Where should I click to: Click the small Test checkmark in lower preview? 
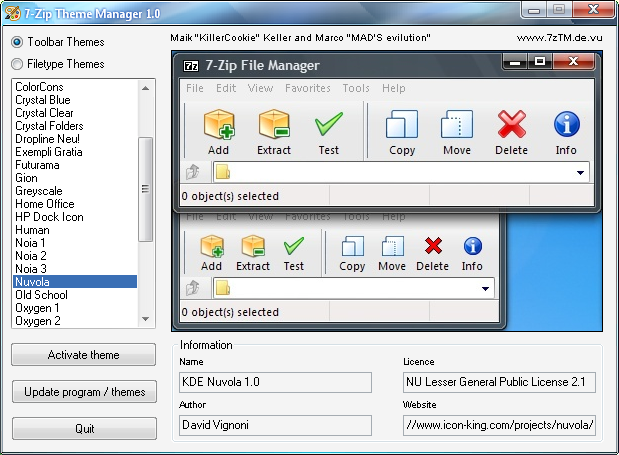coord(294,246)
